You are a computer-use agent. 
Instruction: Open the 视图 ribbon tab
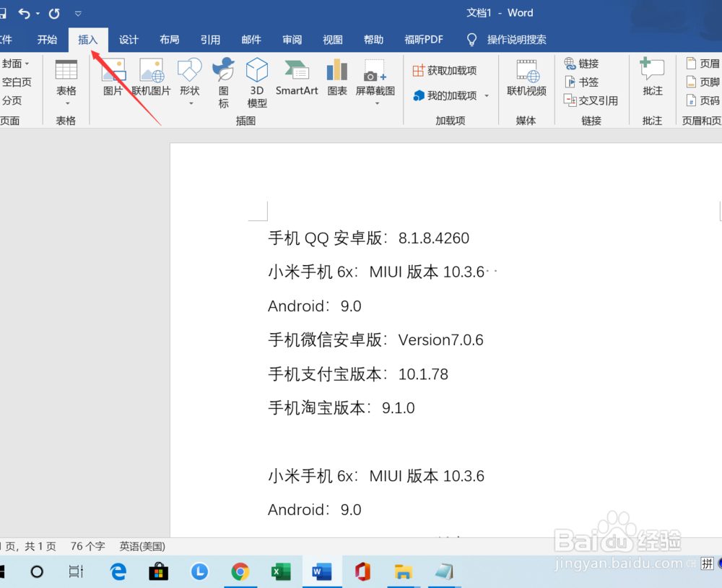pyautogui.click(x=332, y=40)
